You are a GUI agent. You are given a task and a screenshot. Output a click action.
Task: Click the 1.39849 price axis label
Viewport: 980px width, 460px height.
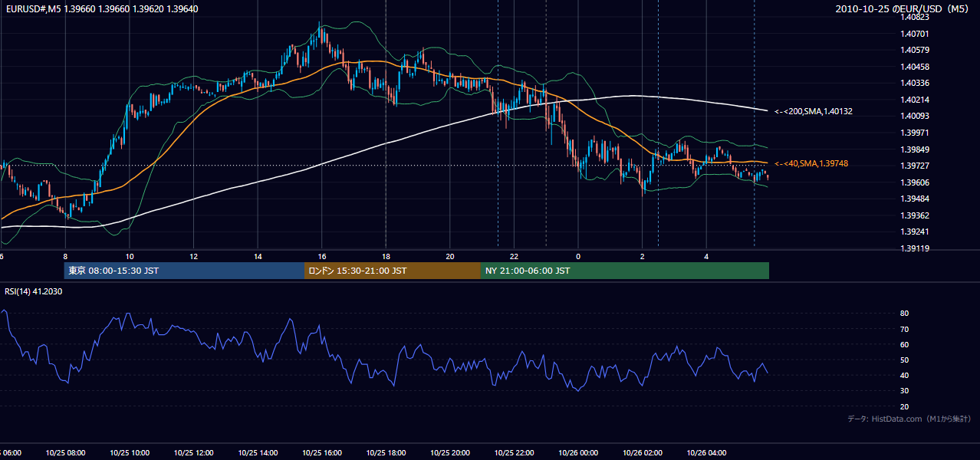coord(916,149)
